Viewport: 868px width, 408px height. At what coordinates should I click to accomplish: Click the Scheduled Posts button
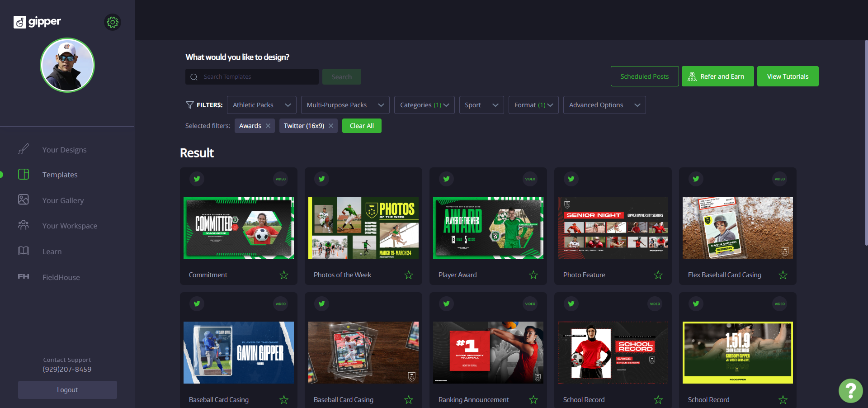point(645,76)
